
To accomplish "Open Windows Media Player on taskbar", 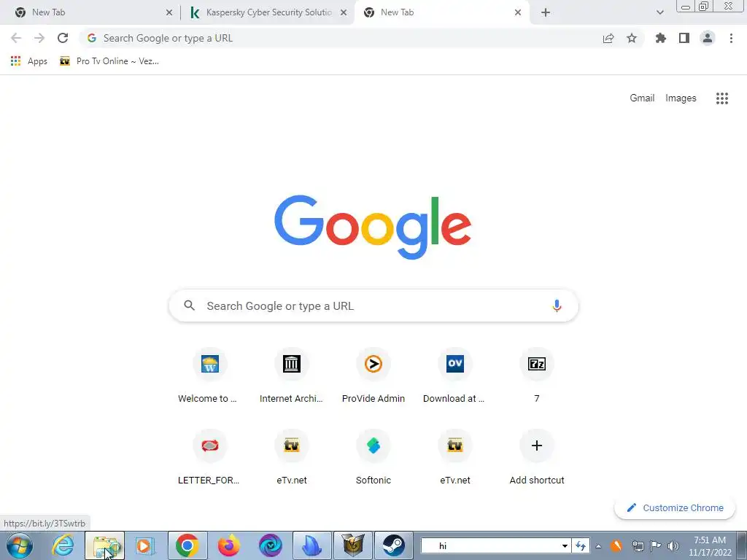I will click(x=145, y=545).
